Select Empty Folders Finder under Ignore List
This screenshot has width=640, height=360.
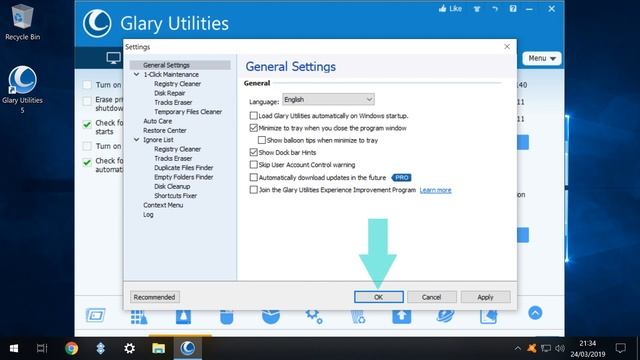183,177
